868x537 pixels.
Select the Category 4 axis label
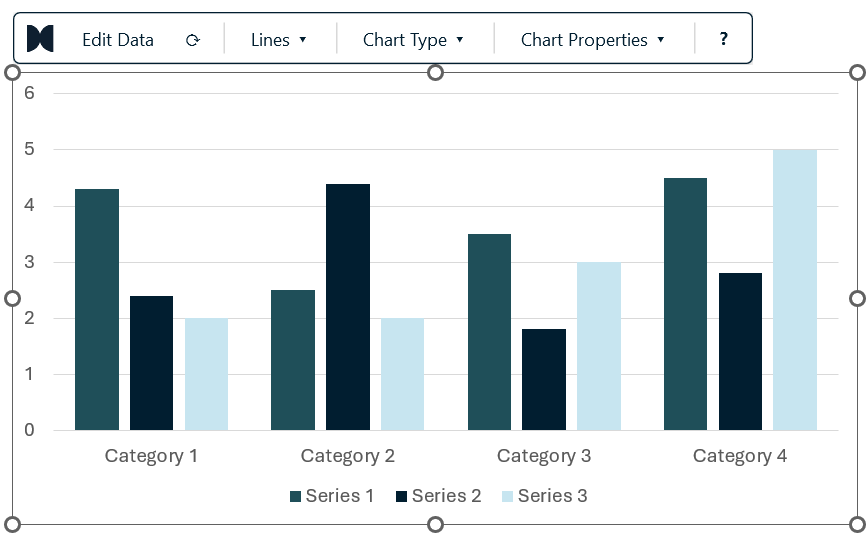tap(740, 456)
